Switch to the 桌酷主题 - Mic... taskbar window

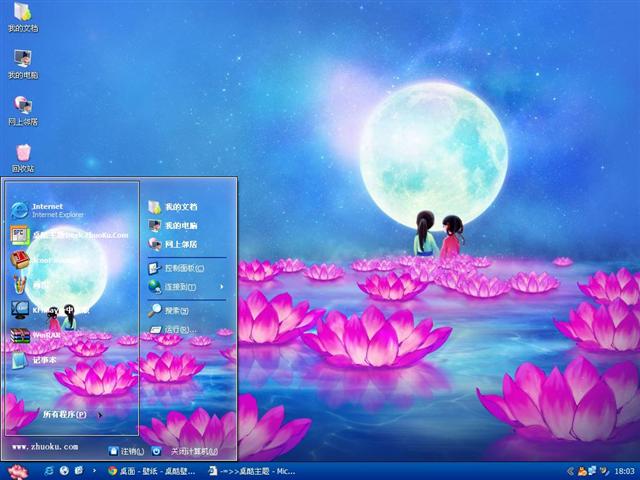251,471
